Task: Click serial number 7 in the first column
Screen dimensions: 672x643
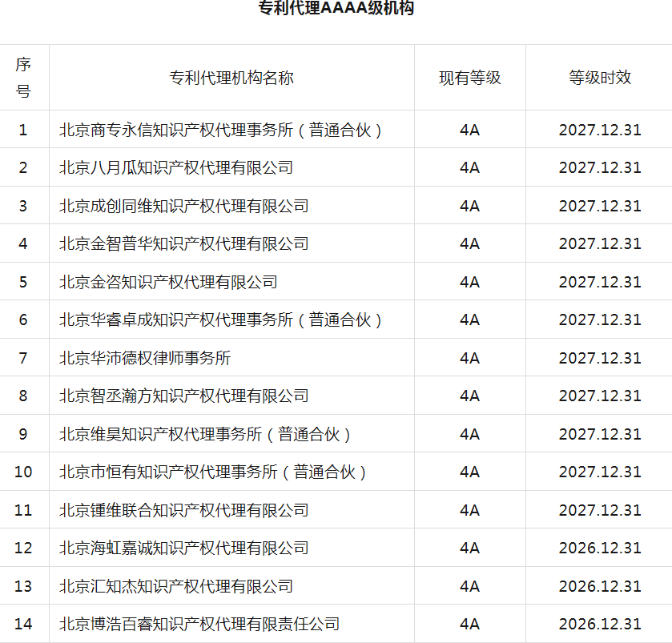Action: click(23, 358)
